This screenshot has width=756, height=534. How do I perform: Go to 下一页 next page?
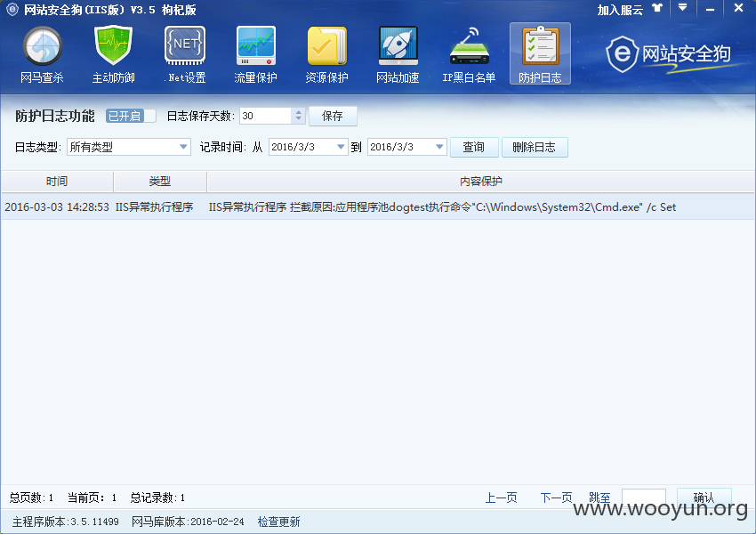click(556, 498)
